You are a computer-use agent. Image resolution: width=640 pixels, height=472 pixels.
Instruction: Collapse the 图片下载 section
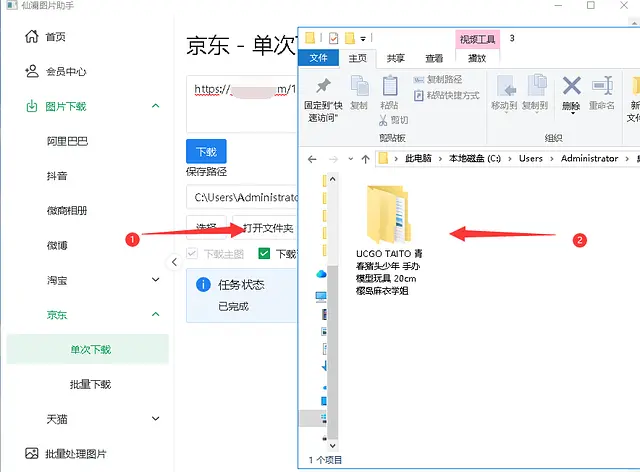156,106
